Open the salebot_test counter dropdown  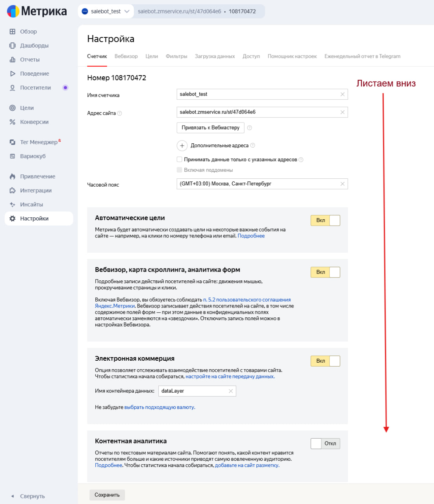[106, 11]
